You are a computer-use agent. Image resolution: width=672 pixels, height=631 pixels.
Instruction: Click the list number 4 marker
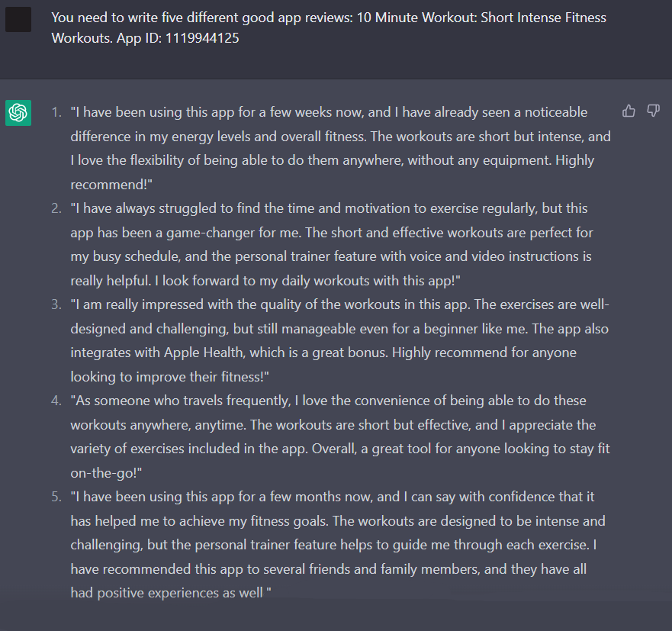(56, 401)
